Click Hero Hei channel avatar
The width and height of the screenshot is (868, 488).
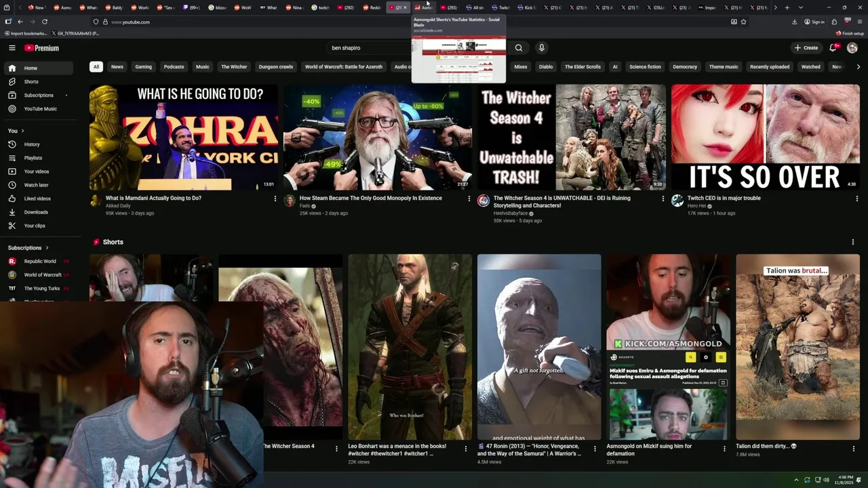pos(677,201)
